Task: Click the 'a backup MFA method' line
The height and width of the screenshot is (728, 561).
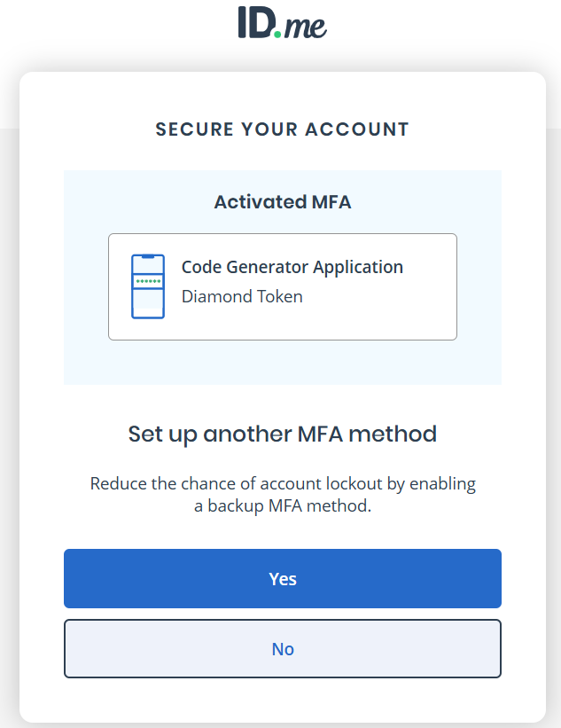Action: (282, 506)
